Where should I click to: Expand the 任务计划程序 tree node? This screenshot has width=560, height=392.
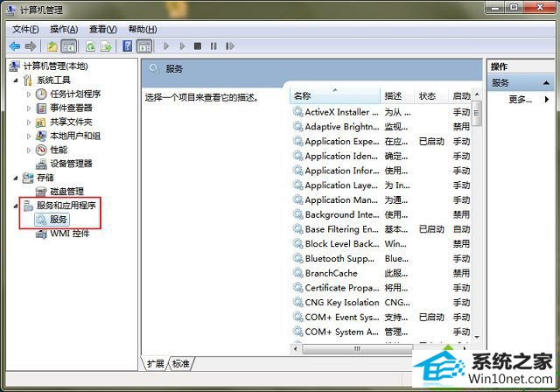point(29,94)
